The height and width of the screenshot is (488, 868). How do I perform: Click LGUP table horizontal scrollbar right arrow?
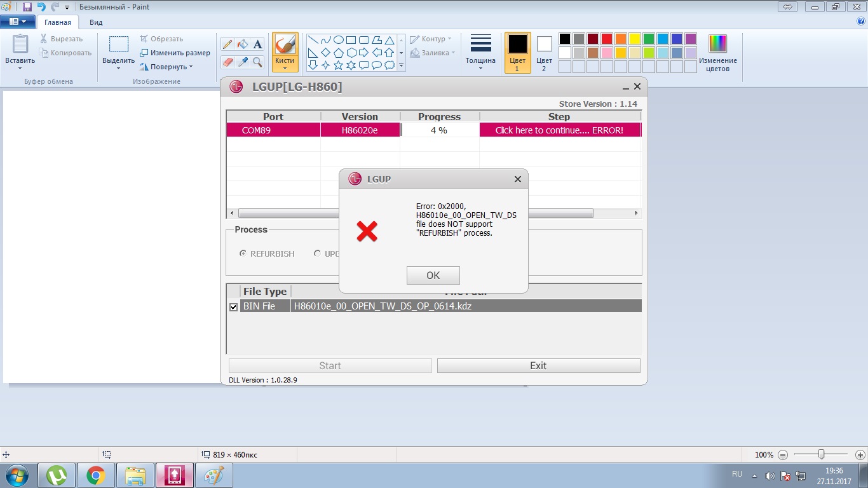coord(637,213)
